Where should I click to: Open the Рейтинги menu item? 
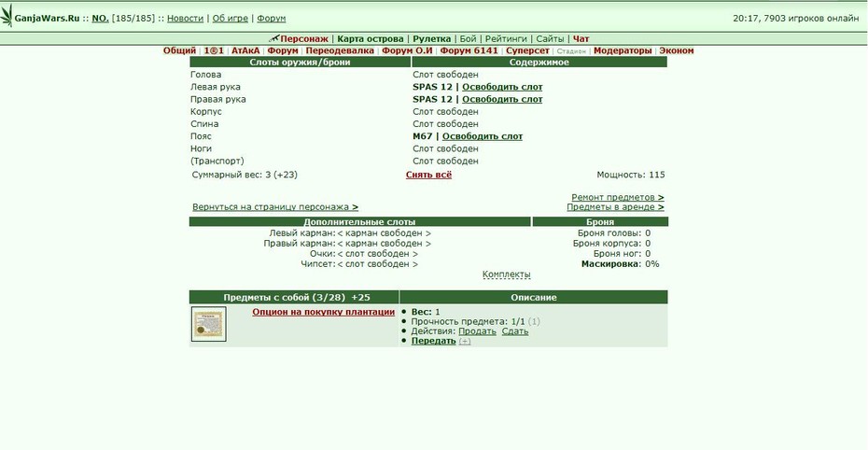click(x=506, y=39)
